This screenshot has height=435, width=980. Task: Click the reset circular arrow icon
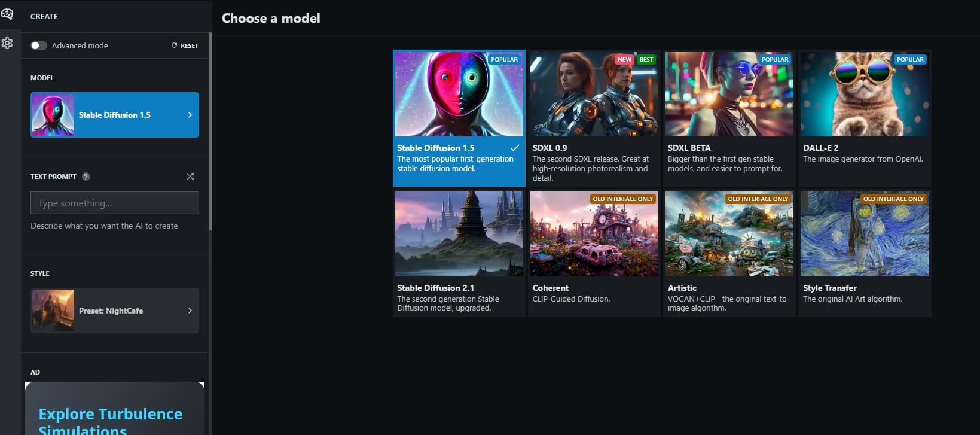tap(175, 45)
